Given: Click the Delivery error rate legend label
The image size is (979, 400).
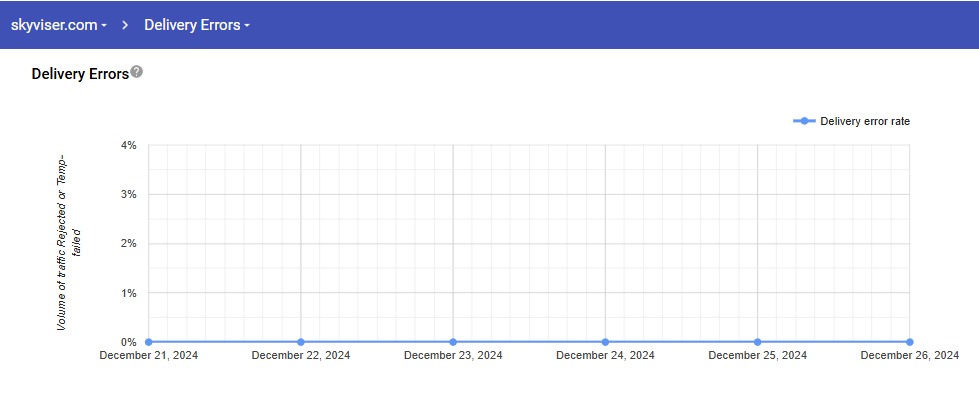Looking at the screenshot, I should 864,122.
